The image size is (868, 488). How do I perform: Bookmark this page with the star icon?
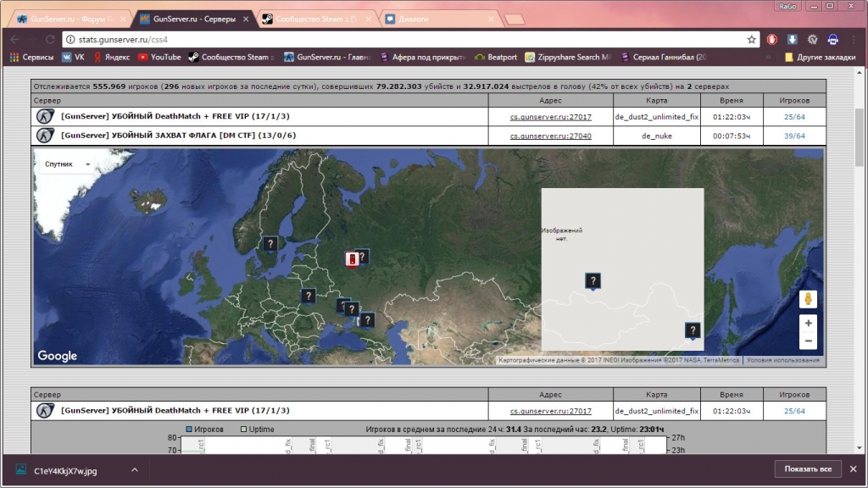point(751,39)
